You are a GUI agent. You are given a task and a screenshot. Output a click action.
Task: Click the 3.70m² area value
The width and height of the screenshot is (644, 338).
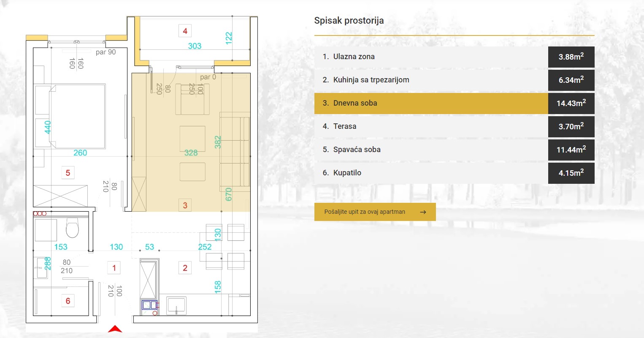(x=571, y=127)
